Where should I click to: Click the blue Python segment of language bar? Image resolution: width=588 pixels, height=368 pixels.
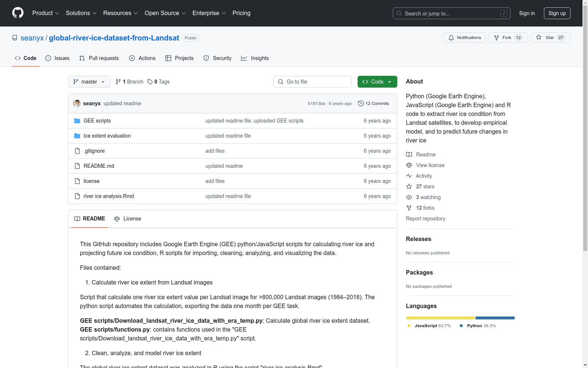(x=495, y=318)
